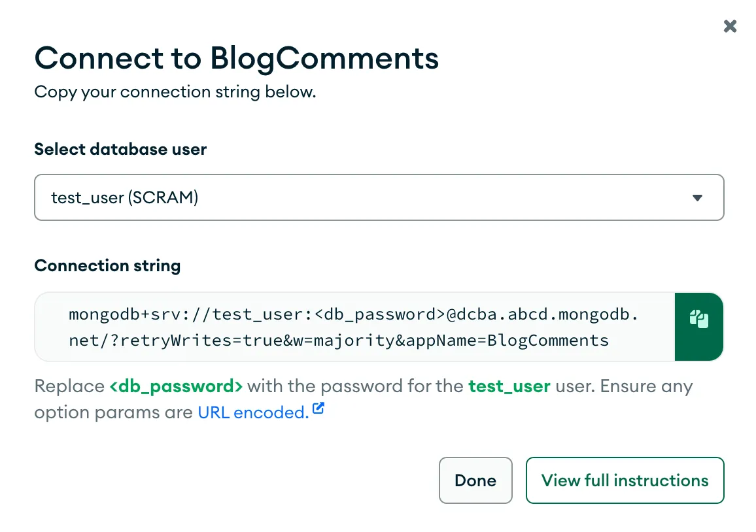Click the bold green test_user in helper text
Screen dimensions: 756x532
click(509, 386)
